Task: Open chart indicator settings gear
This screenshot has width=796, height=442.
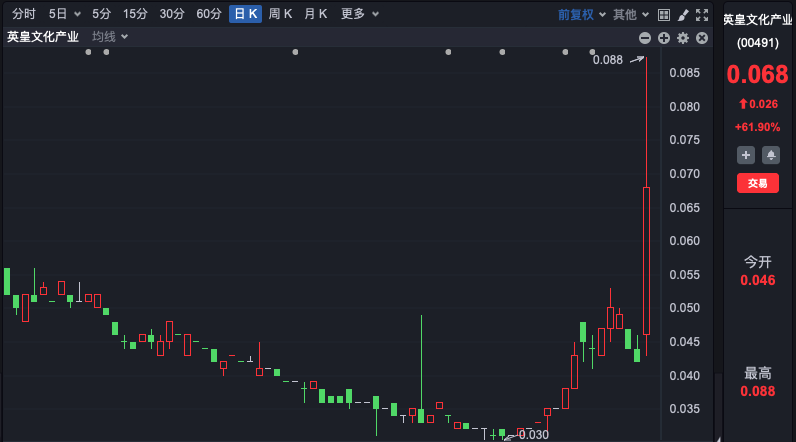Action: (x=683, y=38)
